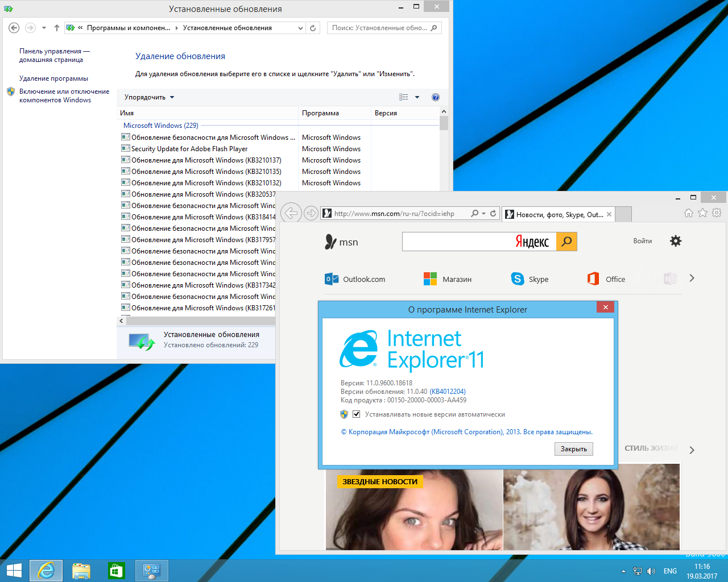Image resolution: width=728 pixels, height=582 pixels.
Task: Click the IE Back button
Action: 291,213
